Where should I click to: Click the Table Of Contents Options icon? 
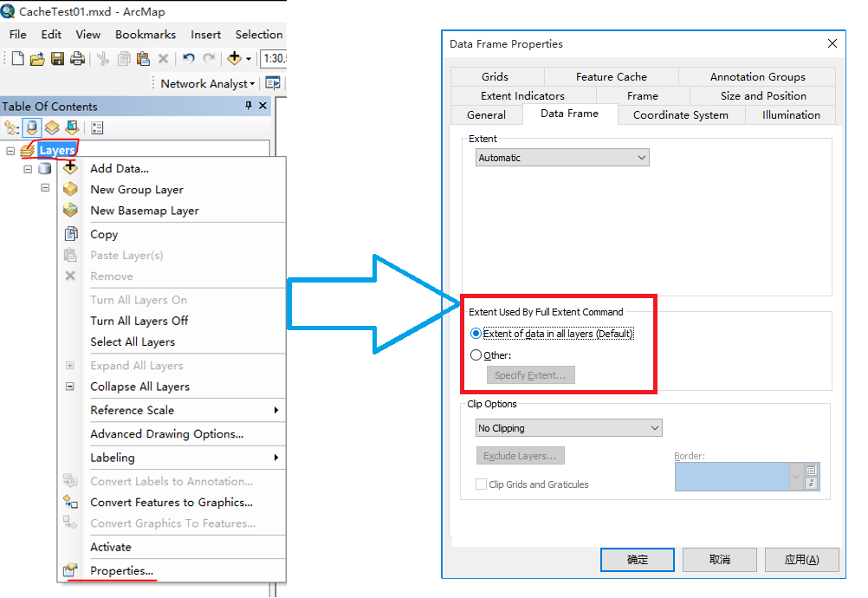tap(97, 128)
